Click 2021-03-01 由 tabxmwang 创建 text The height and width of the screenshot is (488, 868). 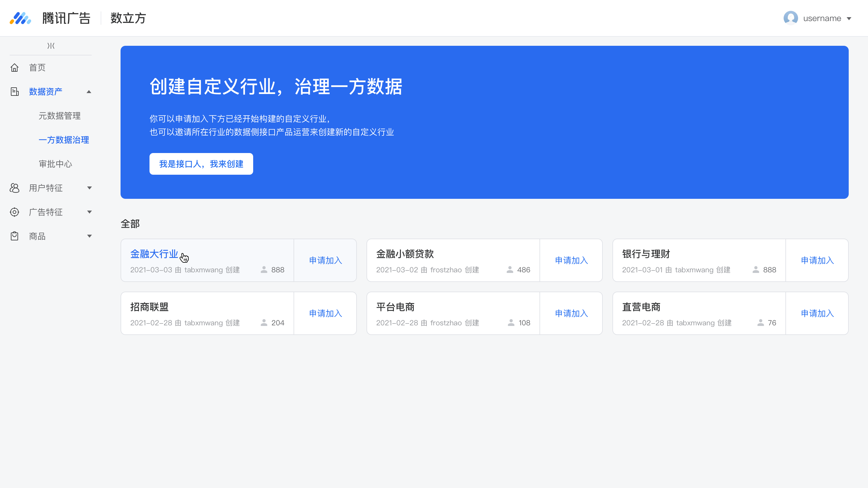point(676,270)
